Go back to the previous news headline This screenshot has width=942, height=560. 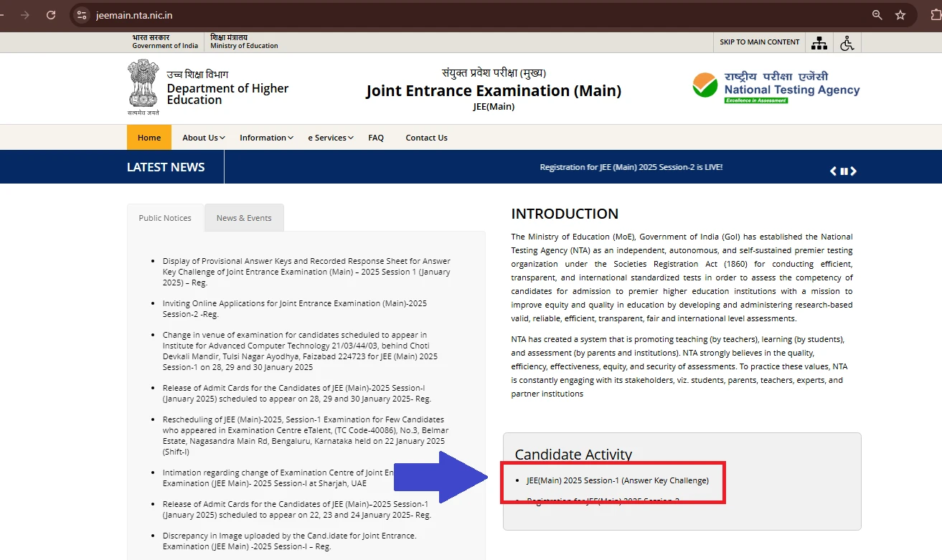tap(832, 171)
